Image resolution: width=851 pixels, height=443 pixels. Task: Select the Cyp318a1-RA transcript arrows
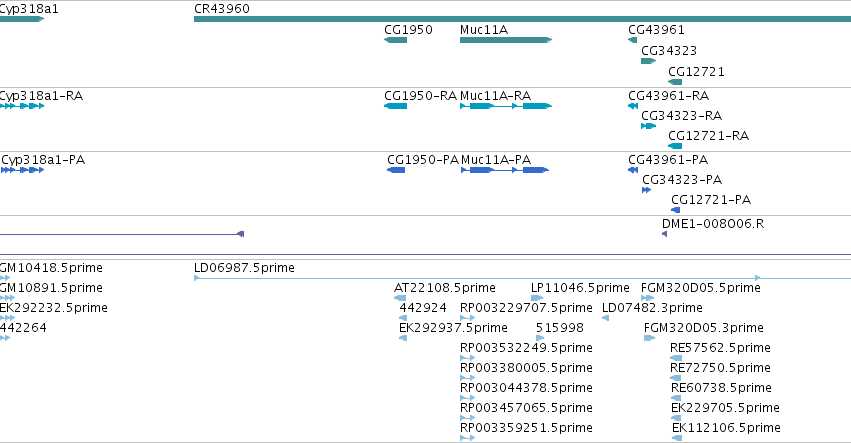(22, 106)
